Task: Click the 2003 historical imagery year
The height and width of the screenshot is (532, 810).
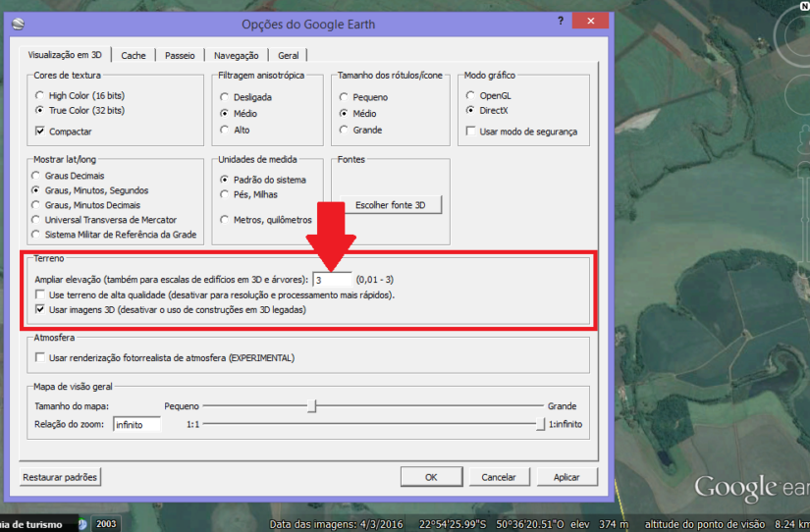Action: 106,524
